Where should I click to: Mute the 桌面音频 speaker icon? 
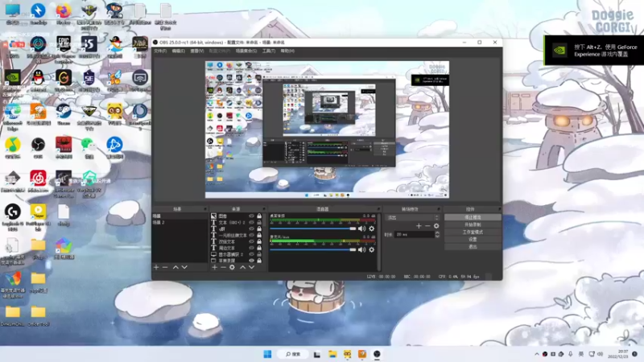pyautogui.click(x=361, y=228)
